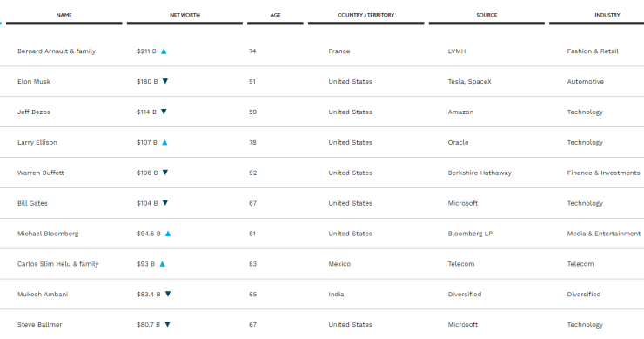Select the Warren Buffett row name

coord(41,173)
